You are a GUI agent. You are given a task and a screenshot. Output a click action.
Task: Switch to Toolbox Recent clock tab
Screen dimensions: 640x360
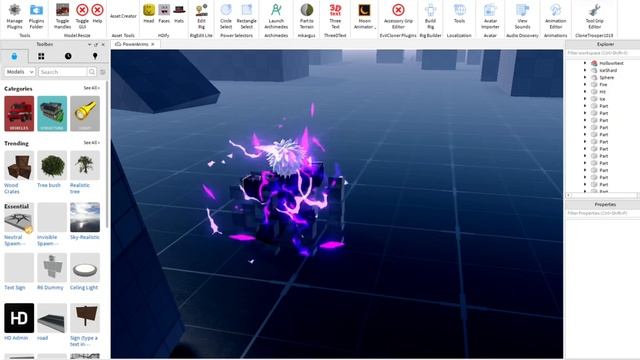pyautogui.click(x=68, y=56)
